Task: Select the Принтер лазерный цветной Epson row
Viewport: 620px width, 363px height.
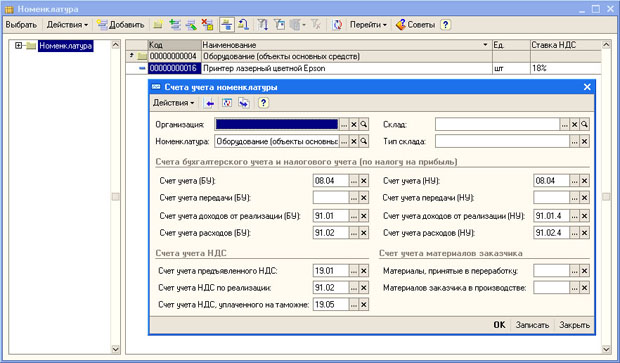Action: [x=364, y=68]
